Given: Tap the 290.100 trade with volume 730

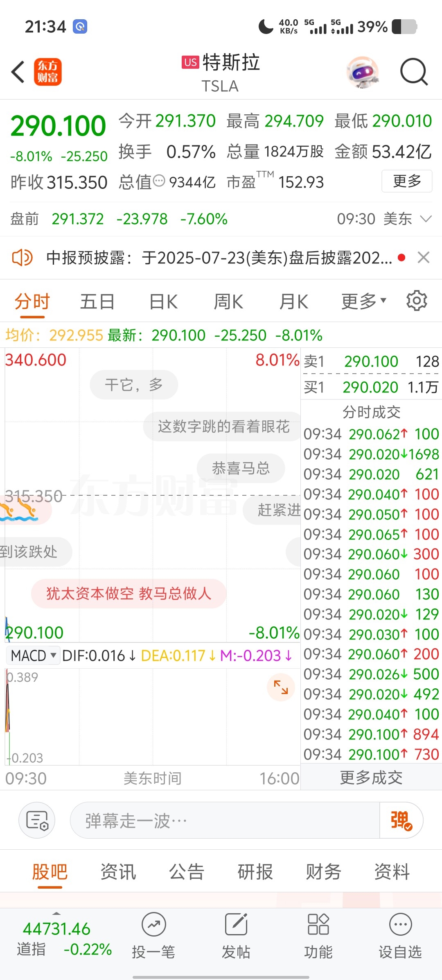Looking at the screenshot, I should [371, 754].
